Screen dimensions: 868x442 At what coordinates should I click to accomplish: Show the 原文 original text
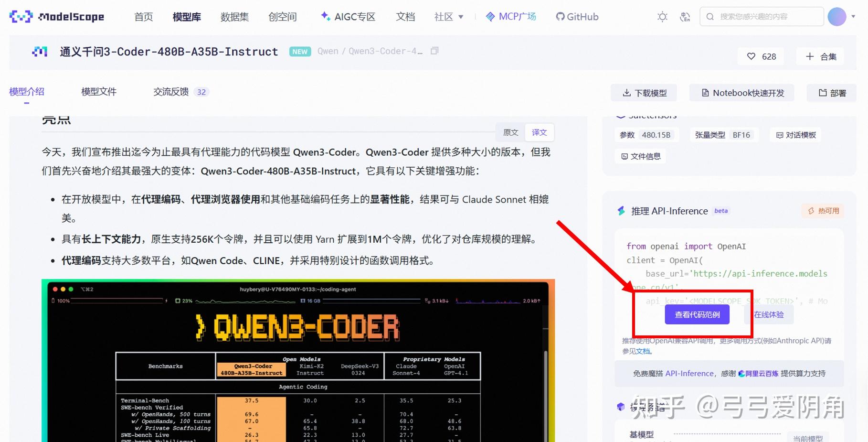(x=511, y=132)
